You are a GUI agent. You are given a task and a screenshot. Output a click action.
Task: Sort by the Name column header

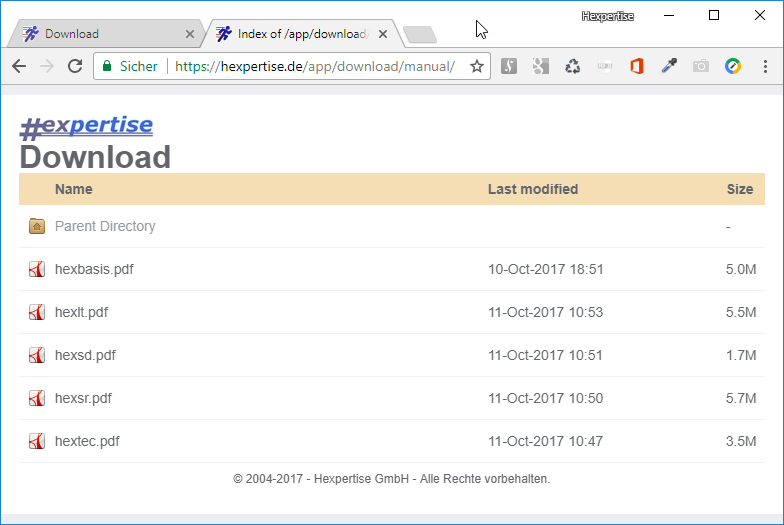pyautogui.click(x=74, y=189)
